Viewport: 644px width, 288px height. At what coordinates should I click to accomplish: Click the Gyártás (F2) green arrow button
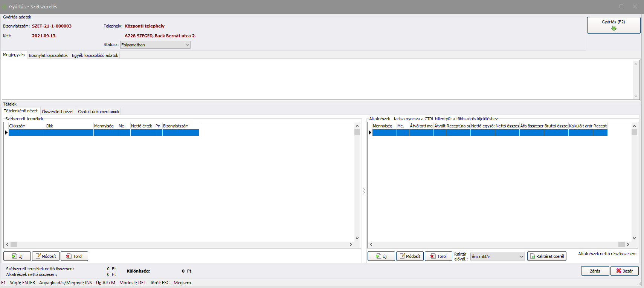pyautogui.click(x=613, y=25)
